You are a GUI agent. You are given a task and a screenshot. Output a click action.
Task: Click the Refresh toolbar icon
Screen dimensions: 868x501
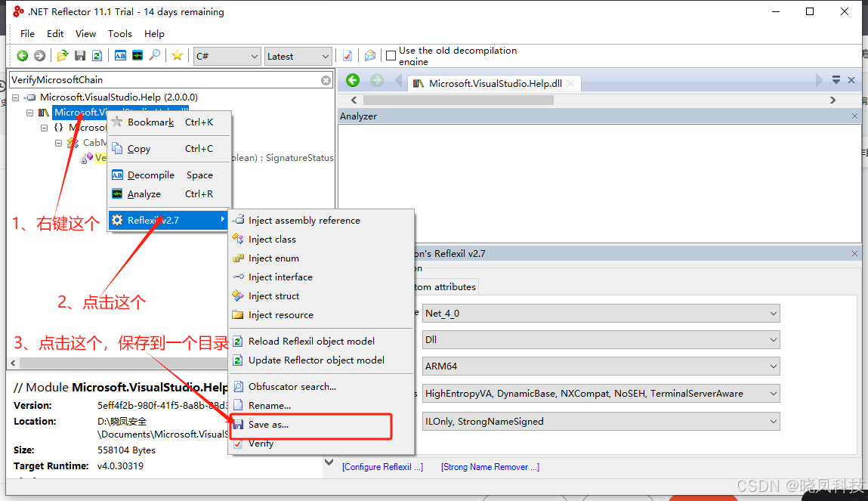[x=97, y=55]
